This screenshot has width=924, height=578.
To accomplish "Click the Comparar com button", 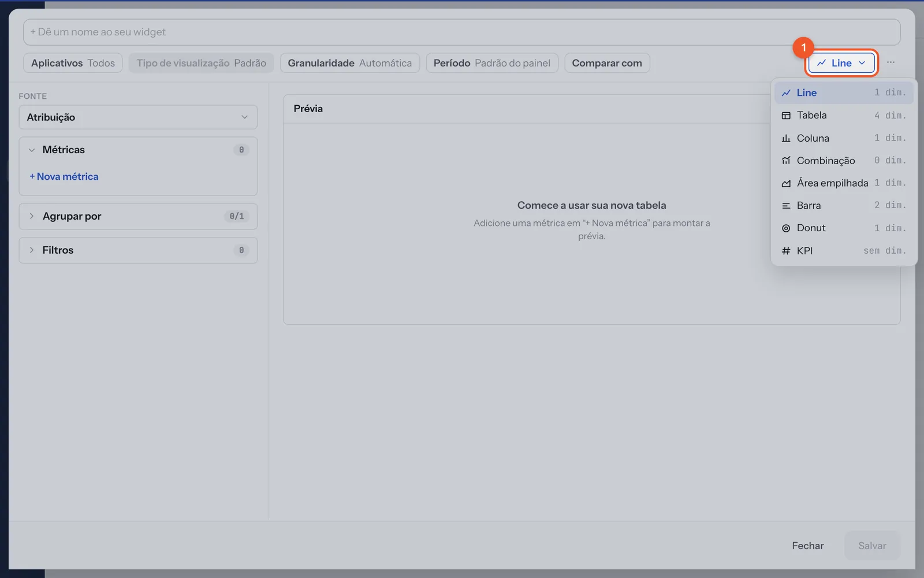I will (607, 63).
